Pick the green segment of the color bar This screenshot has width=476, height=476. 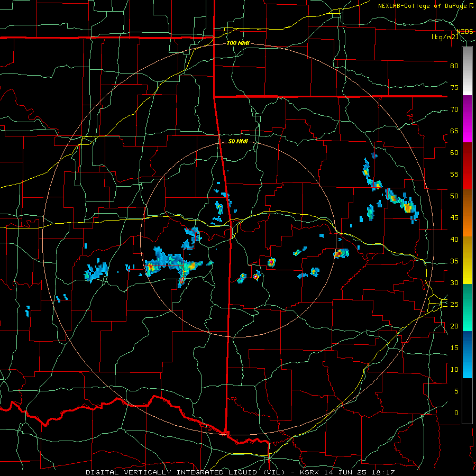click(467, 307)
